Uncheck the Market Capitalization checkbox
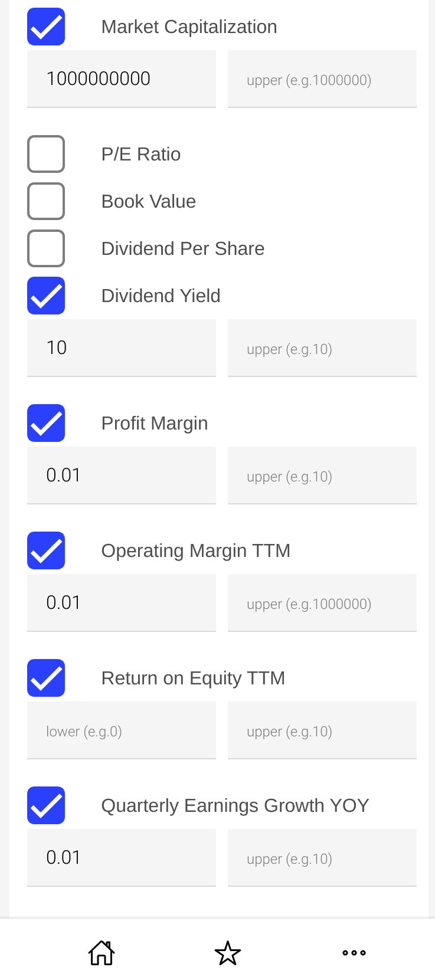 pyautogui.click(x=46, y=27)
